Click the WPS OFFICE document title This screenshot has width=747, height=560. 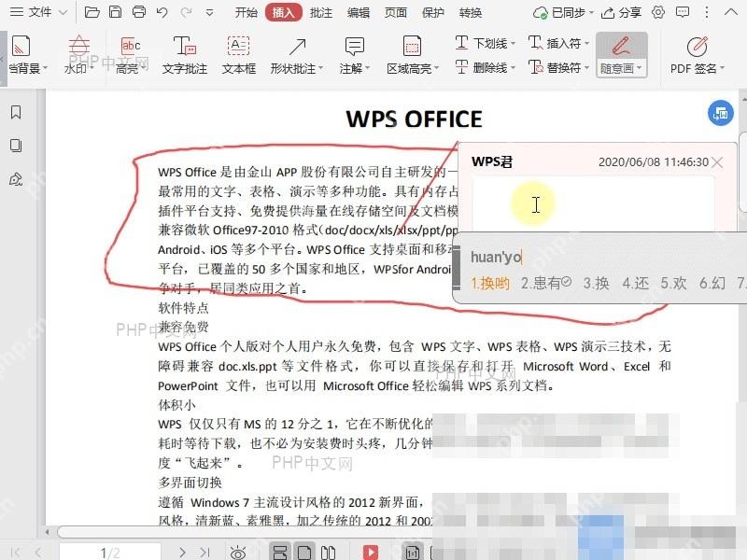pyautogui.click(x=414, y=119)
